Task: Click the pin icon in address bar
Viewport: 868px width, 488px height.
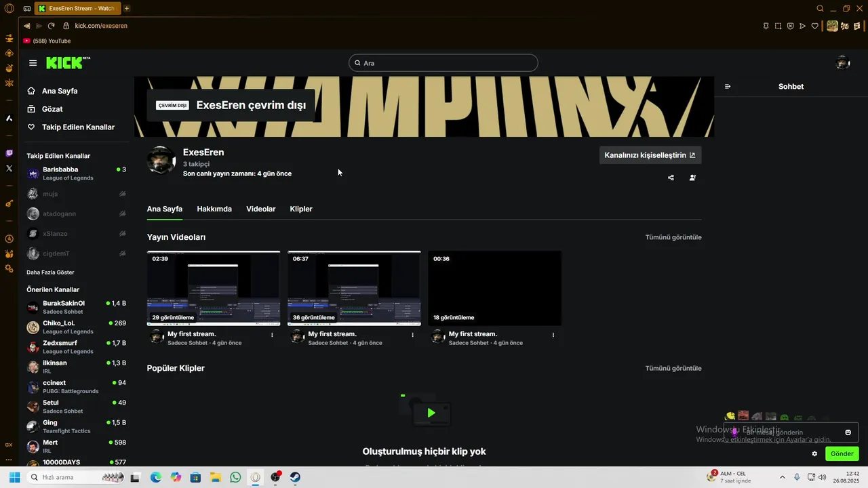Action: 766,26
